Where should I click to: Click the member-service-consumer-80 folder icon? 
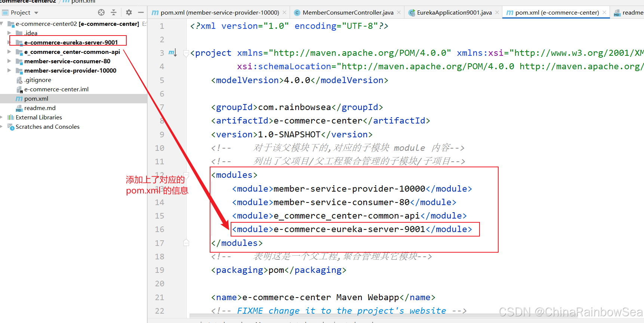[x=19, y=61]
